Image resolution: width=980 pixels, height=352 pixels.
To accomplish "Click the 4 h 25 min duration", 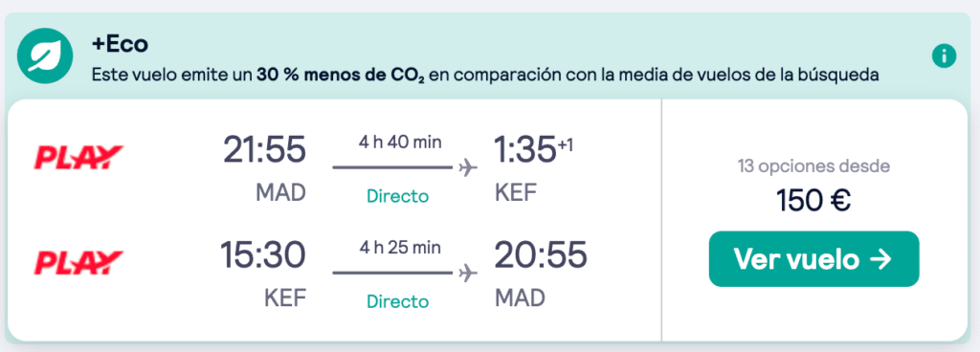I will (x=400, y=247).
